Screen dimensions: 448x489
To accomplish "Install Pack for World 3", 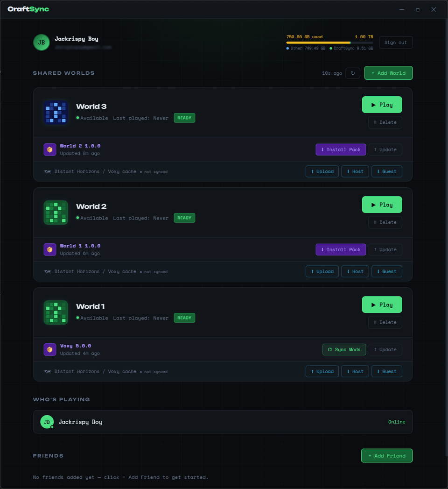I will (341, 149).
